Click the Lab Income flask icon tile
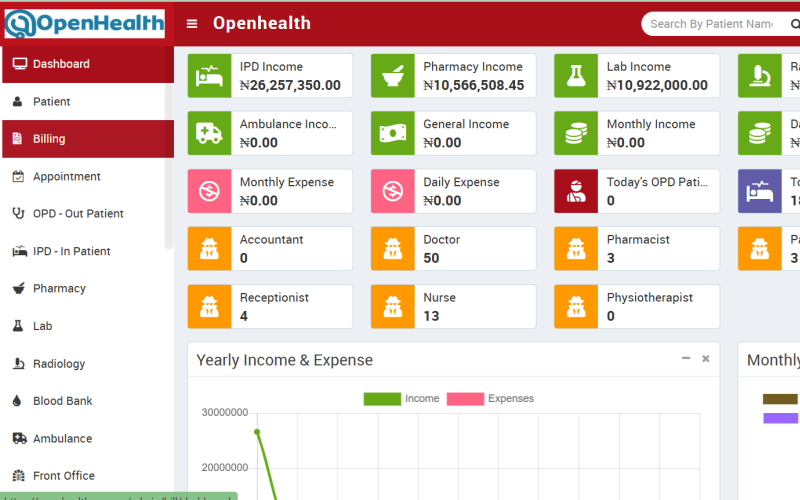Image resolution: width=800 pixels, height=500 pixels. point(576,76)
